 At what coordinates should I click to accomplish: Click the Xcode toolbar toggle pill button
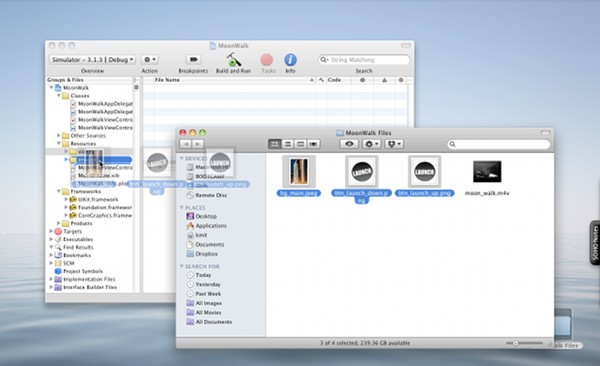tap(406, 45)
